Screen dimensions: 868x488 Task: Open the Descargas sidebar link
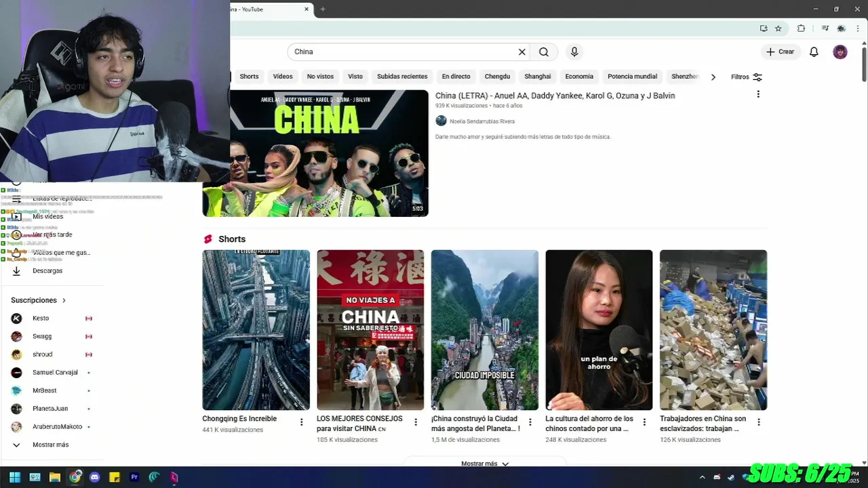[x=47, y=270]
